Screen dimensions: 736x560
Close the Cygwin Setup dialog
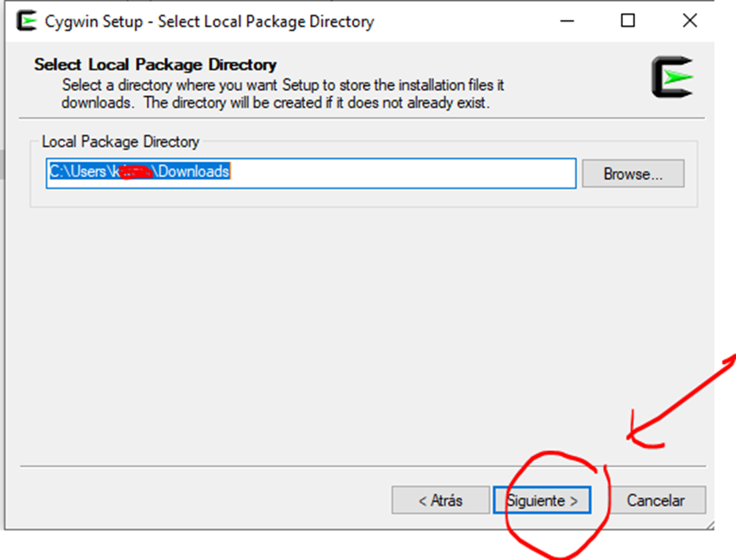tap(689, 22)
